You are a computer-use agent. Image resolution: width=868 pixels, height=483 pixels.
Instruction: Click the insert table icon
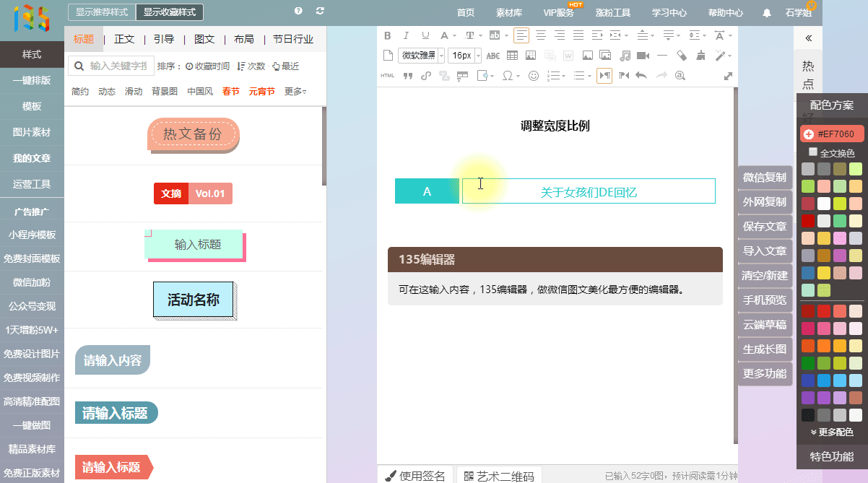512,56
